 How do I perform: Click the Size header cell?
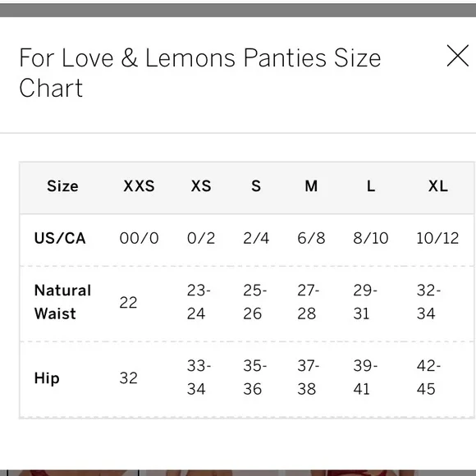62,185
